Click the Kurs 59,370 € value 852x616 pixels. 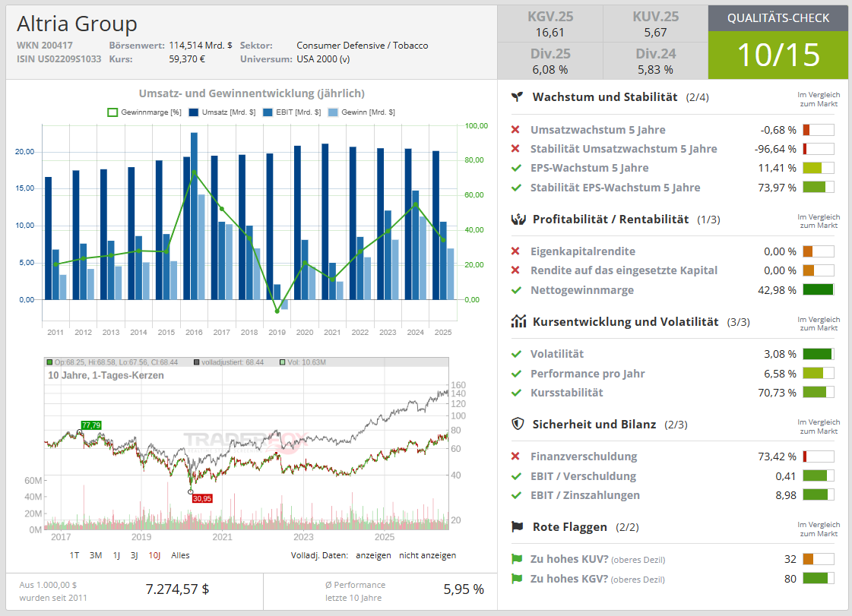[x=187, y=58]
